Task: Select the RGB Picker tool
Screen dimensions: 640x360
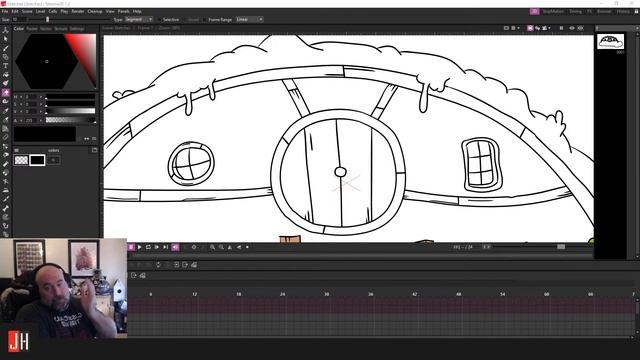Action: [6, 120]
